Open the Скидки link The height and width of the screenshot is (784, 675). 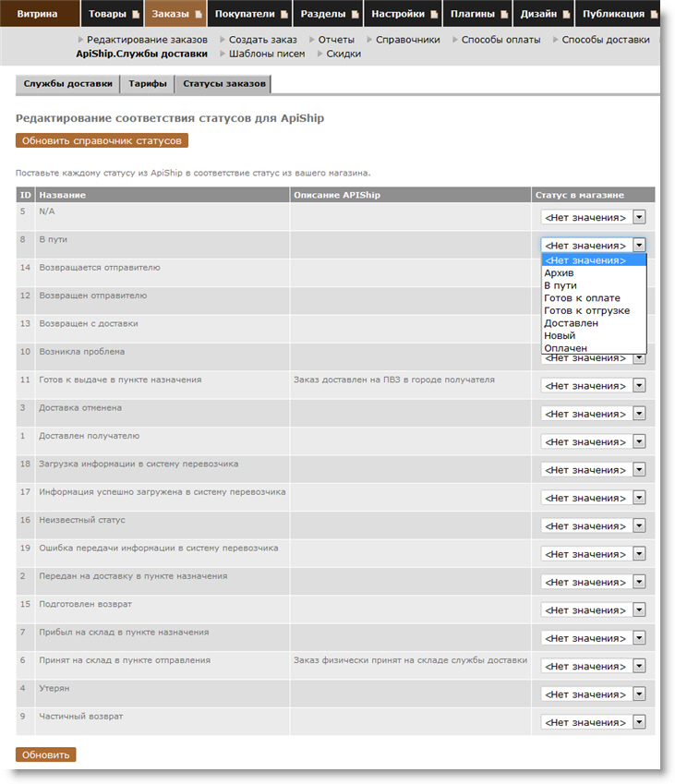tap(344, 54)
